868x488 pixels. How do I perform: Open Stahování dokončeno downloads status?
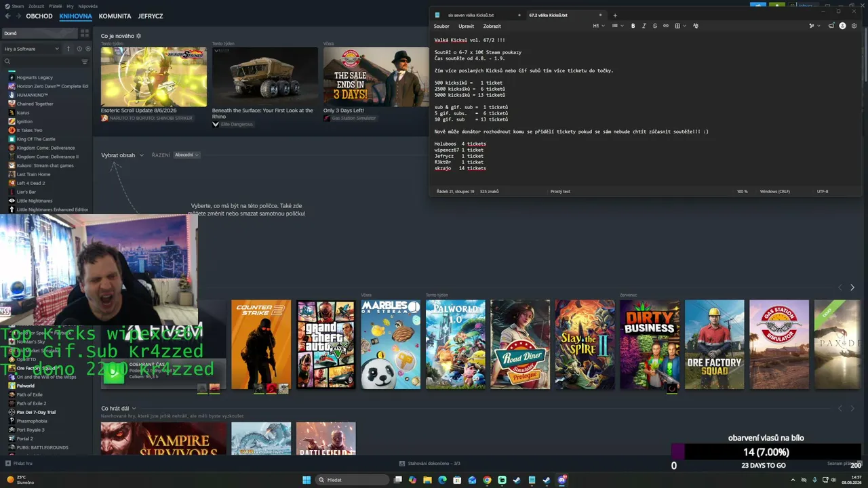(x=430, y=464)
